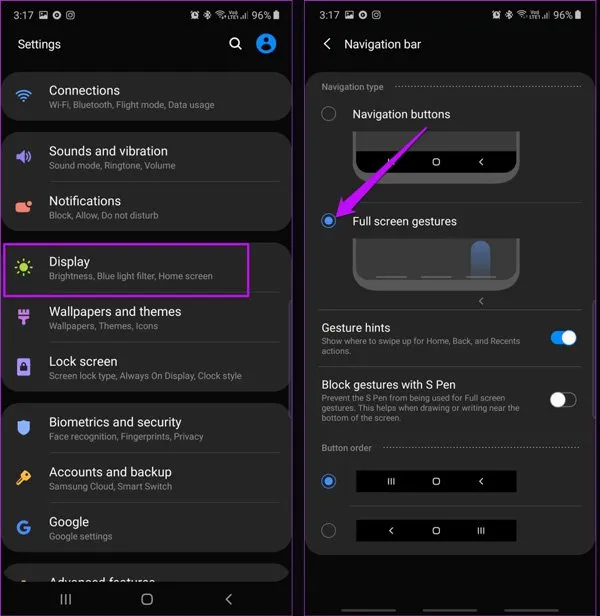
Task: Tap the Wi-Fi icon beside Connections
Action: pos(24,96)
